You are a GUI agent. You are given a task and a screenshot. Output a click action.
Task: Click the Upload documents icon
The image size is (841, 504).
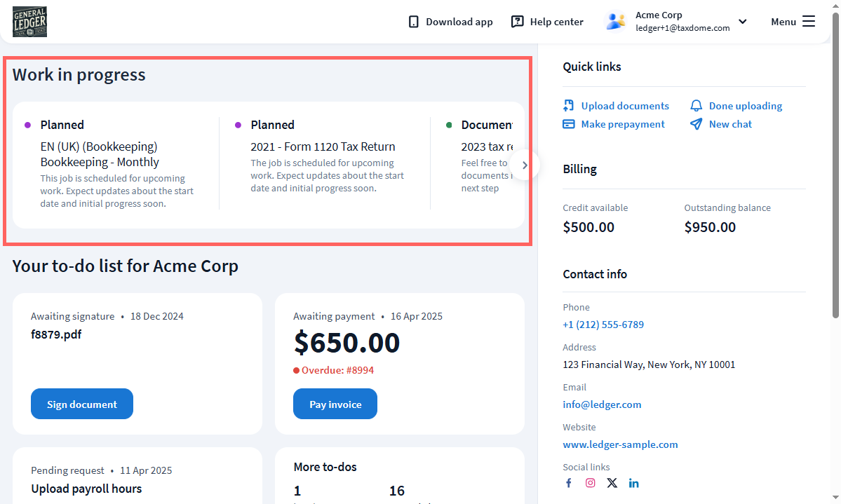pos(569,106)
